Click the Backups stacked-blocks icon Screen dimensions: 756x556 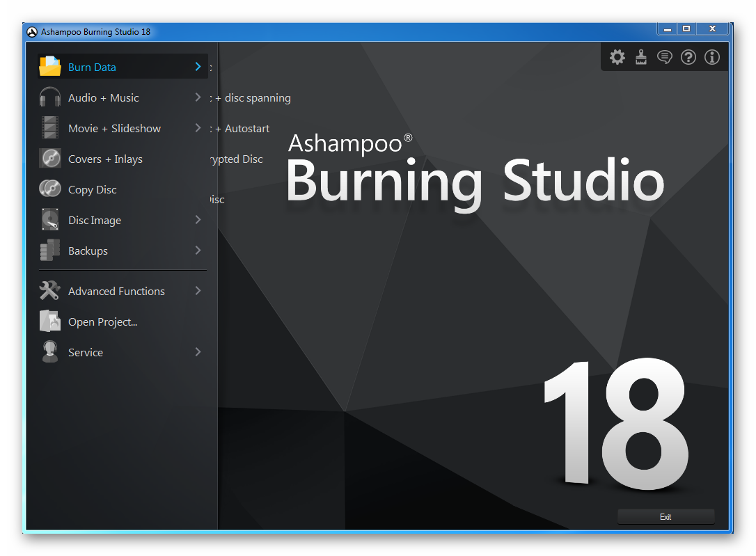49,250
